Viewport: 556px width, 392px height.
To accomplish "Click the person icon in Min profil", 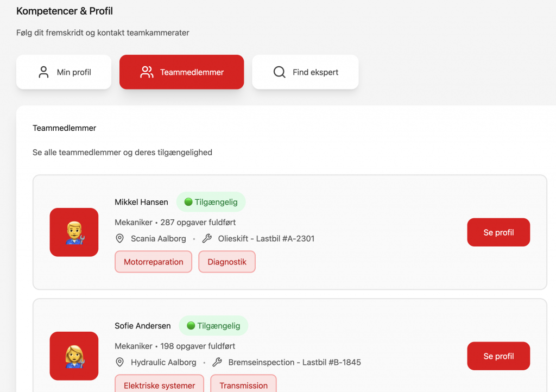I will pyautogui.click(x=43, y=72).
